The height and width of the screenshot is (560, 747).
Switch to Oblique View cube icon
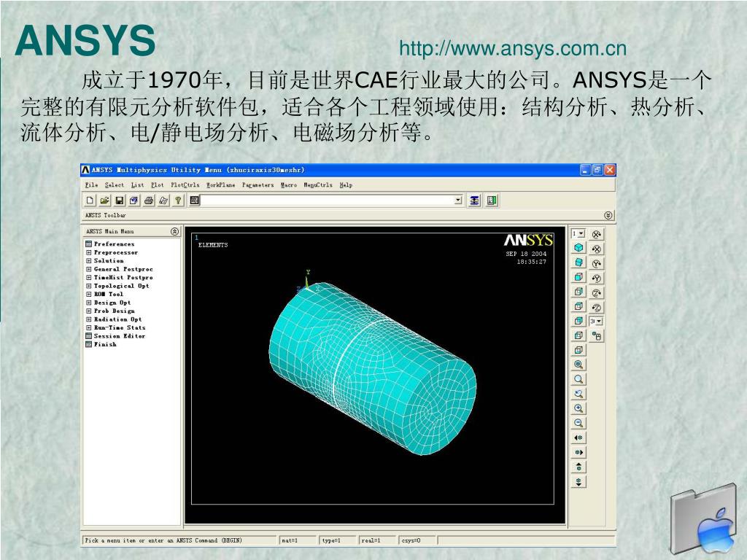pyautogui.click(x=578, y=262)
